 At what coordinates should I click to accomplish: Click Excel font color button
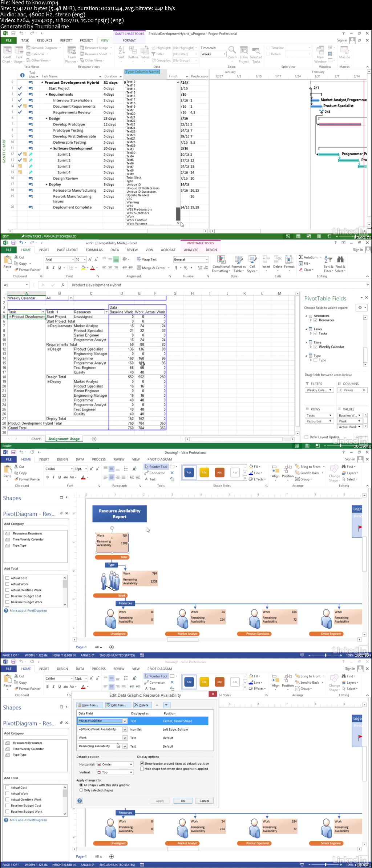click(x=92, y=268)
